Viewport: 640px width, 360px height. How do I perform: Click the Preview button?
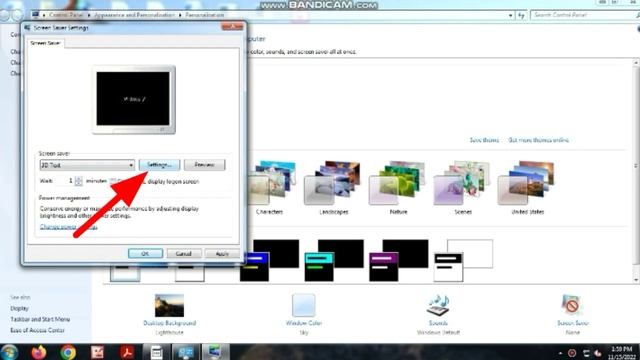click(204, 165)
